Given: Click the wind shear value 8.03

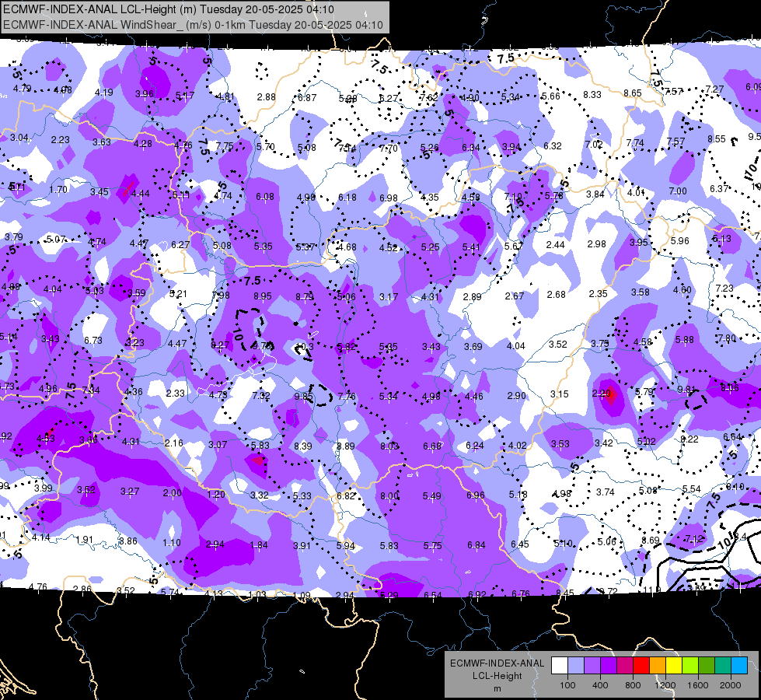Looking at the screenshot, I should point(389,446).
